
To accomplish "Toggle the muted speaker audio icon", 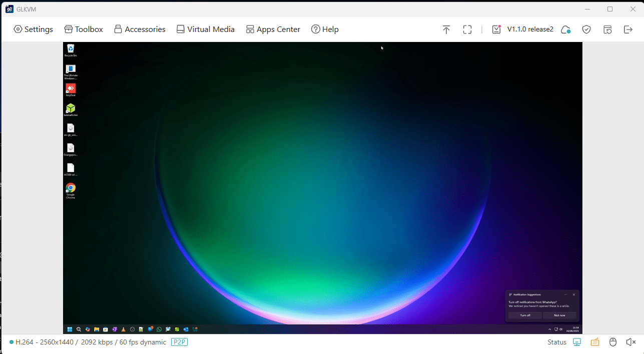I will click(630, 342).
